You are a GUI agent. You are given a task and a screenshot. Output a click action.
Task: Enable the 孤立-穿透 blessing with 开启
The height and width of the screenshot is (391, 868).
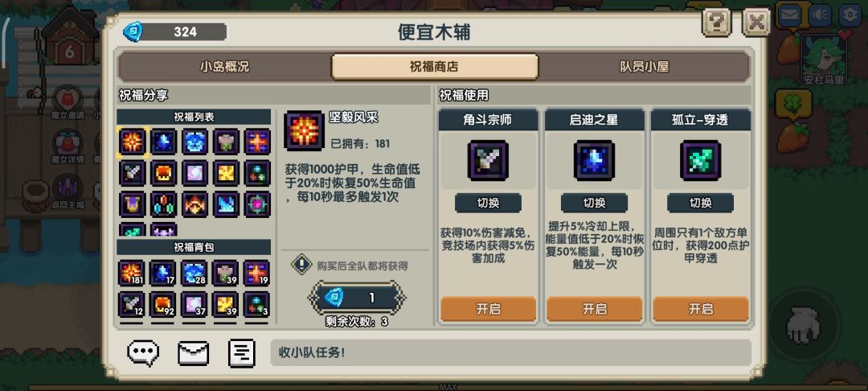pos(700,309)
